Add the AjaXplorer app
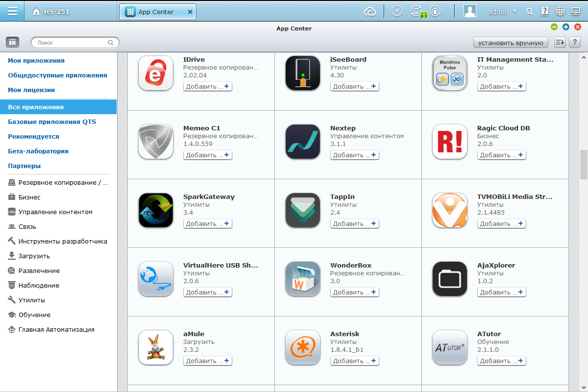Image resolution: width=588 pixels, height=392 pixels. click(502, 292)
